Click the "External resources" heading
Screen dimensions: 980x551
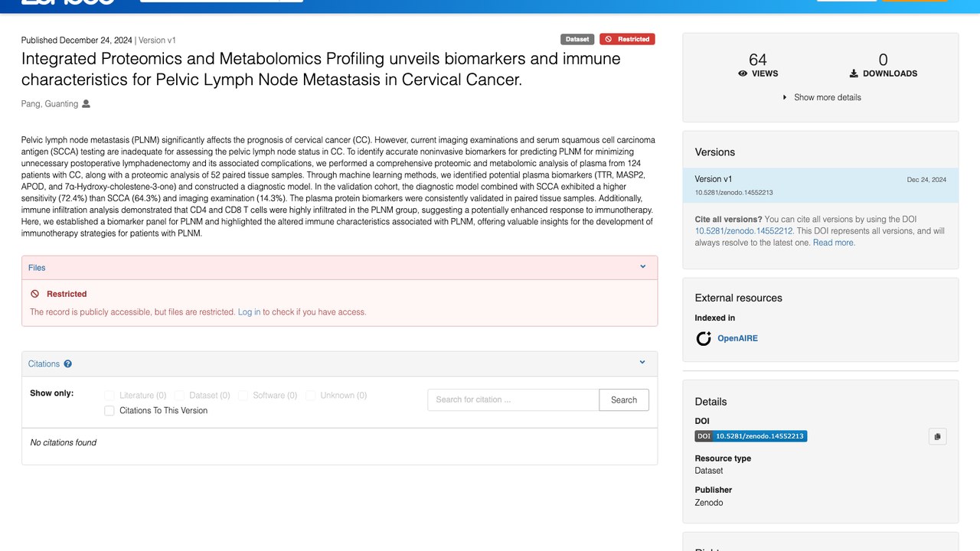(x=739, y=298)
